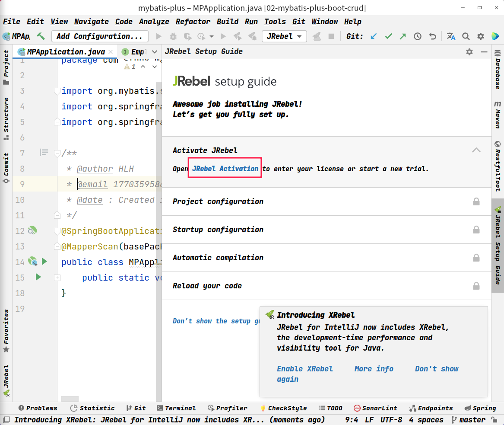
Task: Open IDE settings gear in main toolbar
Action: [x=480, y=36]
